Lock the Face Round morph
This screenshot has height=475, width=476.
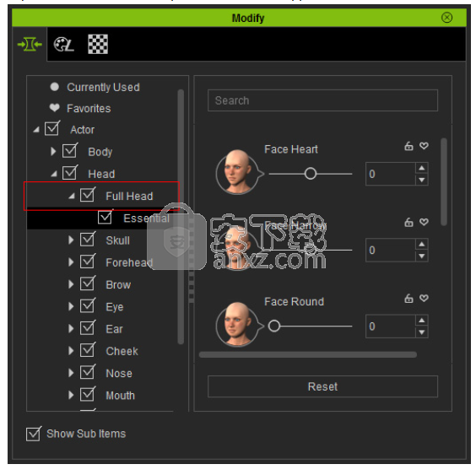click(x=408, y=299)
